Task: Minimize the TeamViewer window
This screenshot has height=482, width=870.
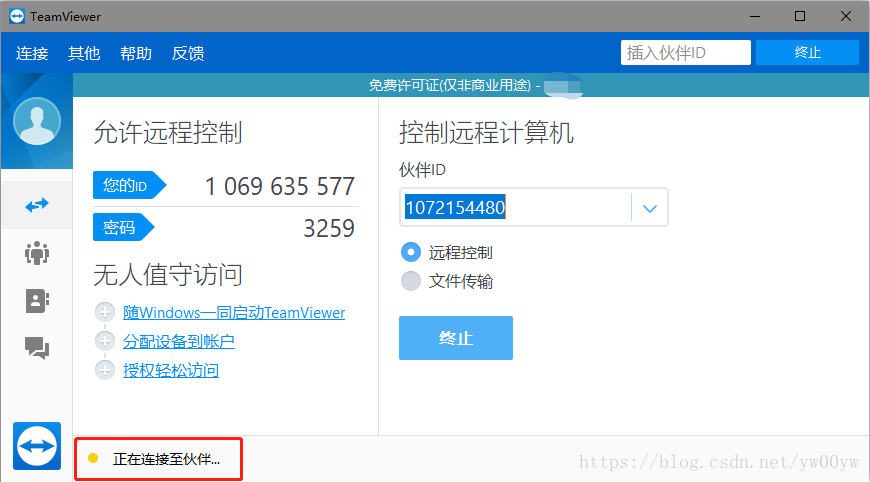Action: [755, 17]
